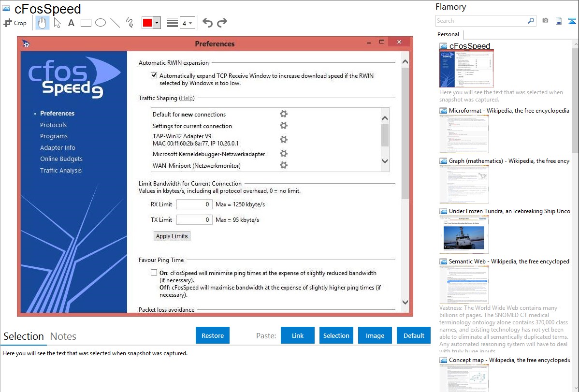
Task: Open gear settings for WAN-Miniport (Netzwerkmonitor)
Action: pyautogui.click(x=284, y=165)
